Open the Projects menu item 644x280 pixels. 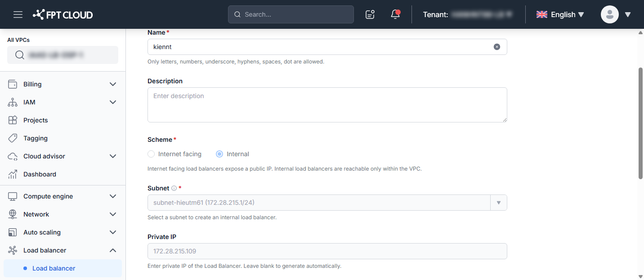click(63, 120)
